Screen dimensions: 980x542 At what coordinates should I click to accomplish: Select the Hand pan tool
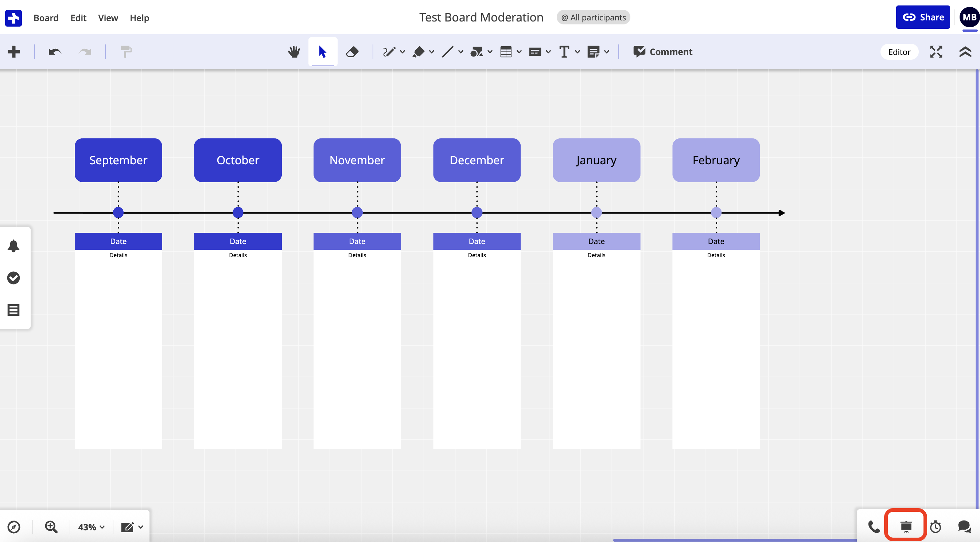(294, 52)
